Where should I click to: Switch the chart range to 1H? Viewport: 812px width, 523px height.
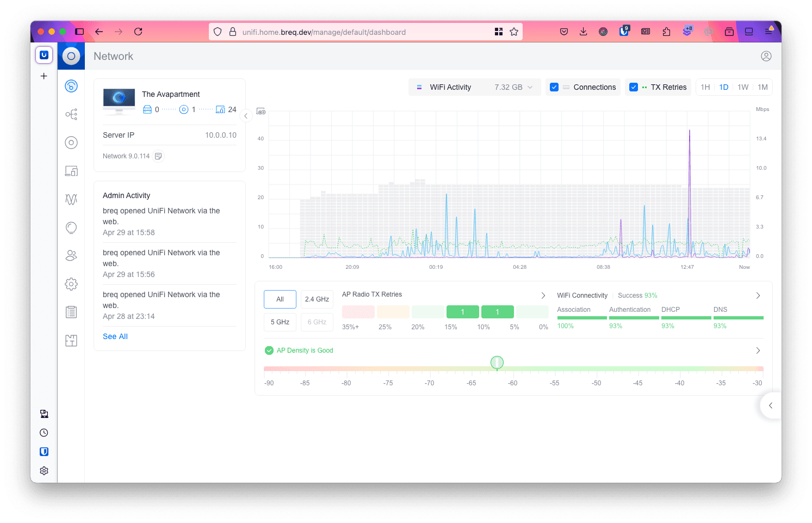coord(705,87)
